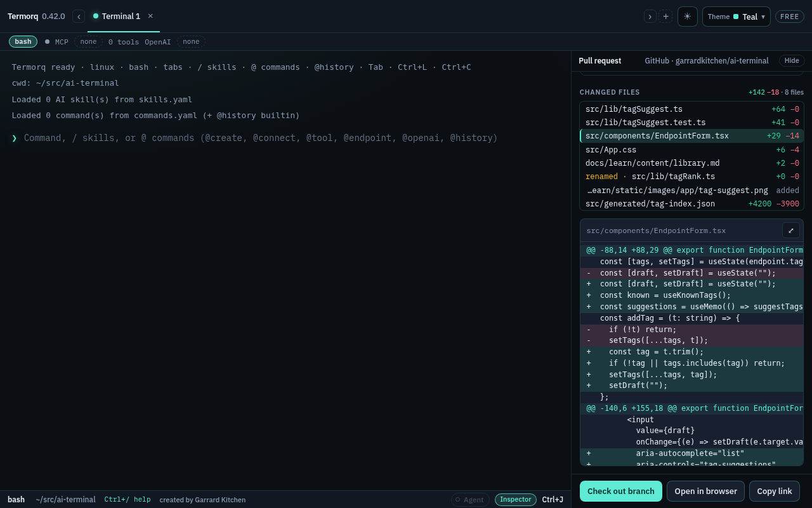Toggle the Inspector panel
Viewport: 812px width, 508px height.
[516, 500]
